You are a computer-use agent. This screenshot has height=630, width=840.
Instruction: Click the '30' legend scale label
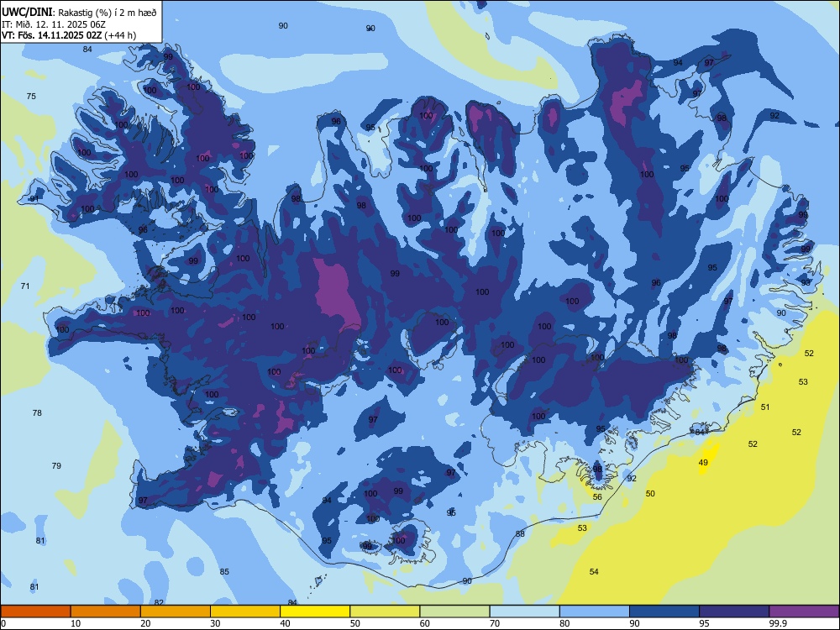[x=215, y=623]
